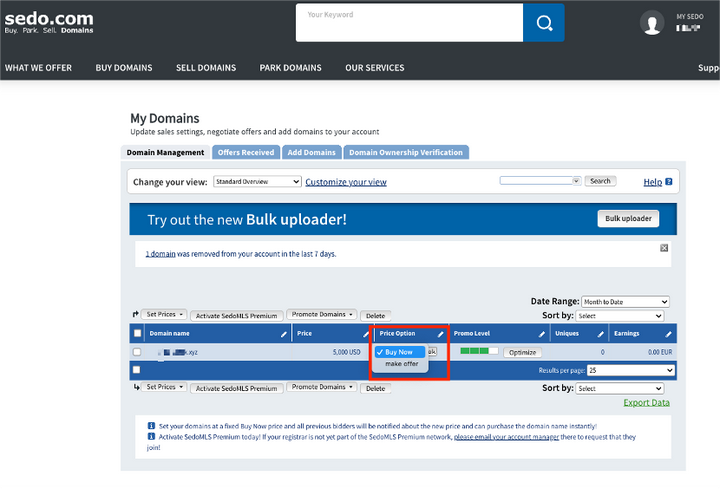Viewport: 720px width, 489px height.
Task: Open the My Sedo user avatar
Action: [652, 23]
